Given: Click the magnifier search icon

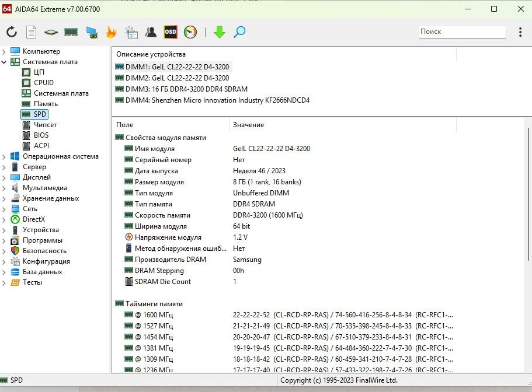Looking at the screenshot, I should pos(239,32).
